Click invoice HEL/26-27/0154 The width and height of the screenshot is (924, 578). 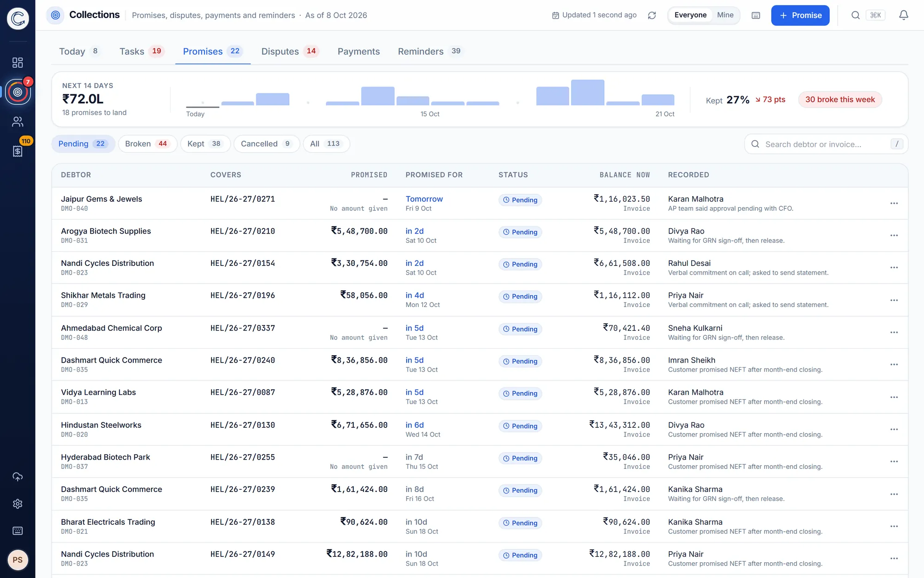243,263
